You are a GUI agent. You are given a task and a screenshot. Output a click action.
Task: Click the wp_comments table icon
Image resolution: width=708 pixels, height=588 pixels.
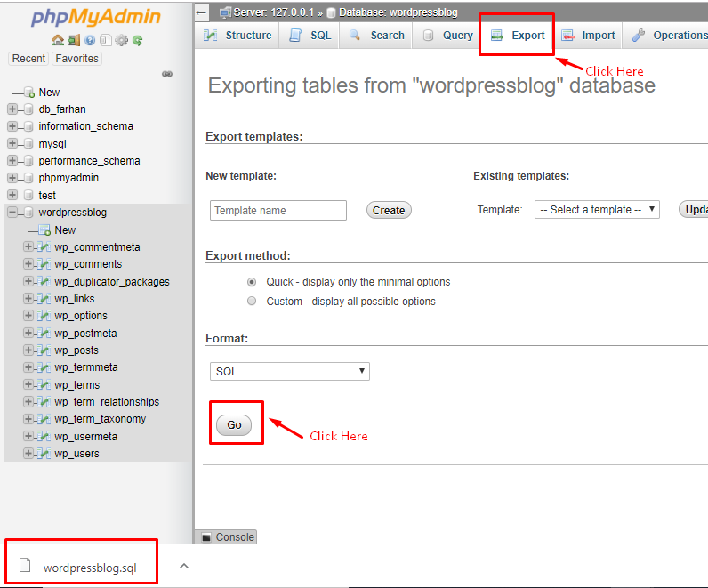44,263
